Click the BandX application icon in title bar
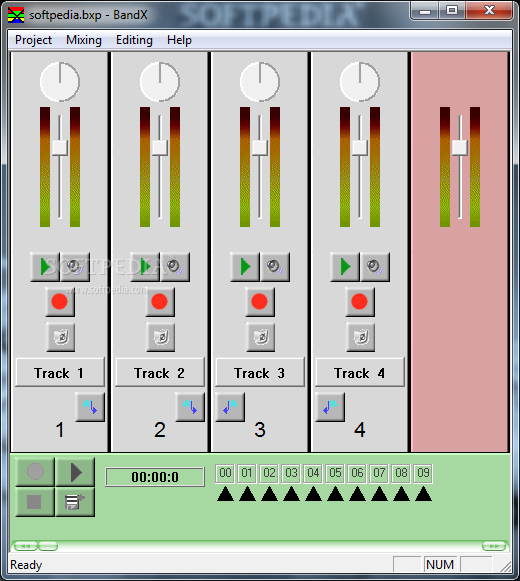The image size is (520, 581). click(16, 15)
